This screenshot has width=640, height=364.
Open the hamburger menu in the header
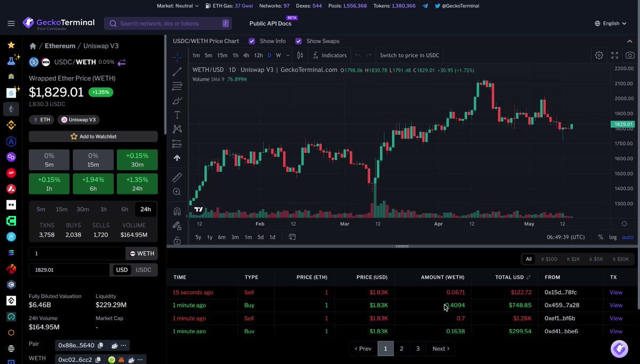pos(11,23)
